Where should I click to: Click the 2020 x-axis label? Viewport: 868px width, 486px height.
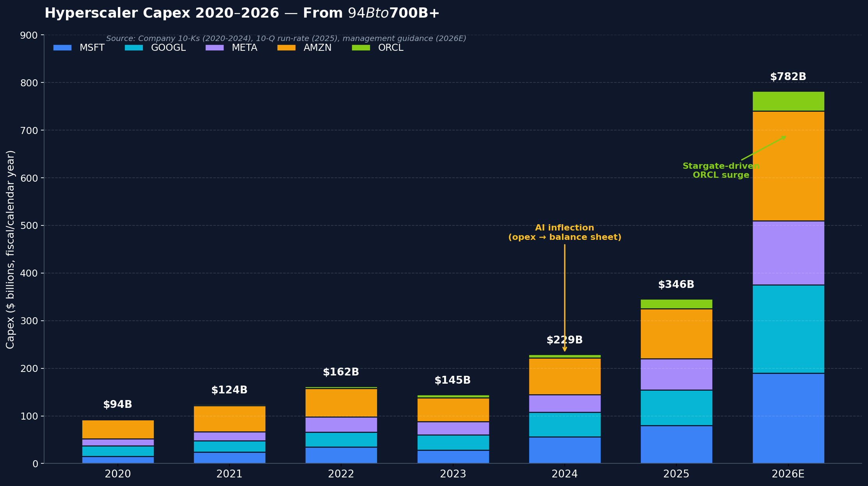pyautogui.click(x=118, y=474)
